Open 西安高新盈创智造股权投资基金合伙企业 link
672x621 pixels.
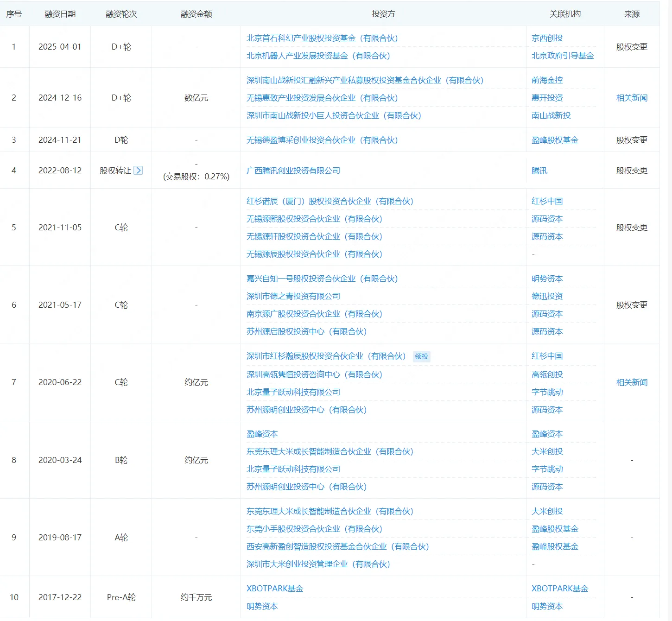(x=338, y=546)
